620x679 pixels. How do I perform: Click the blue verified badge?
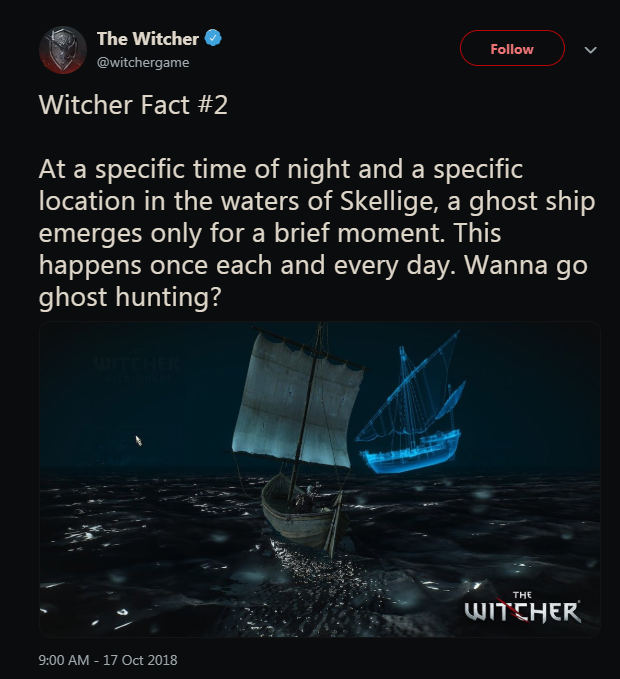tap(213, 38)
